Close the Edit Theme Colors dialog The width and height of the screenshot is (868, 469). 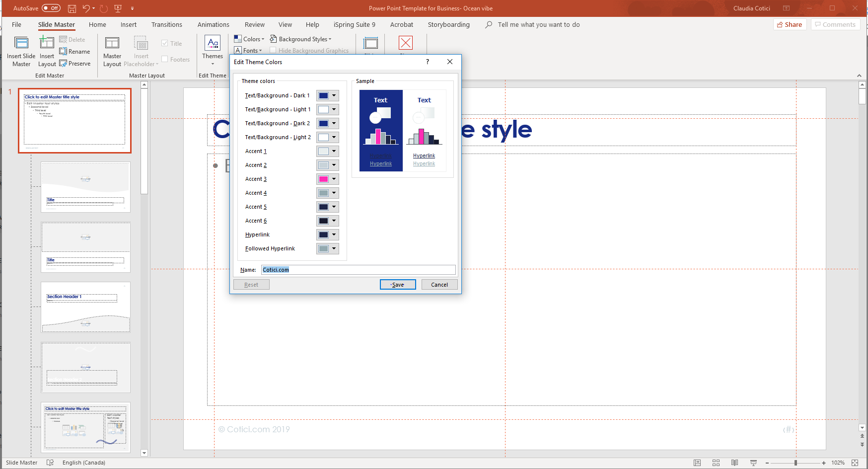tap(450, 62)
